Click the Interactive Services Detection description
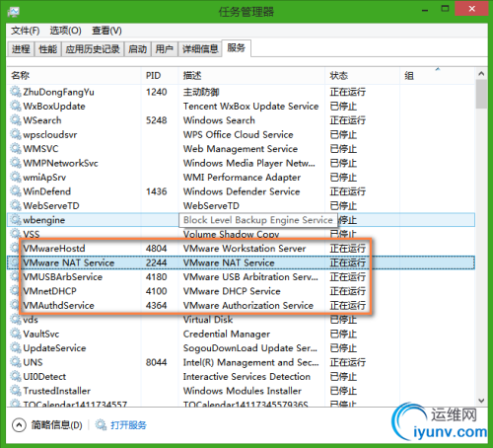The height and width of the screenshot is (448, 493). pos(246,376)
